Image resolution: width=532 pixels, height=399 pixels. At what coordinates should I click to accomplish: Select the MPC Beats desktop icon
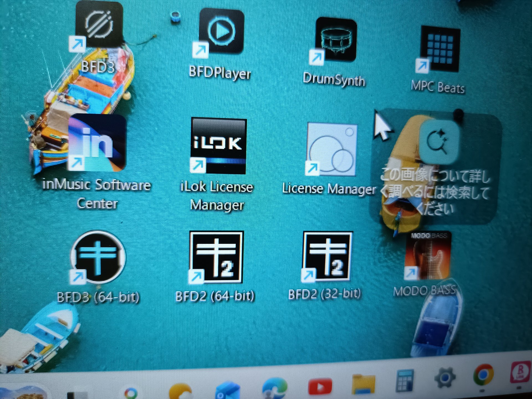click(440, 49)
